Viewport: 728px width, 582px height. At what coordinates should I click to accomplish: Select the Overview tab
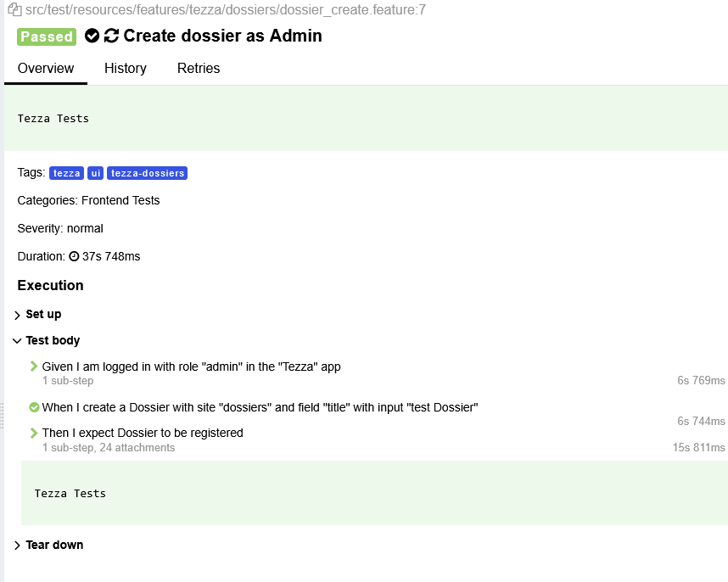[x=46, y=68]
